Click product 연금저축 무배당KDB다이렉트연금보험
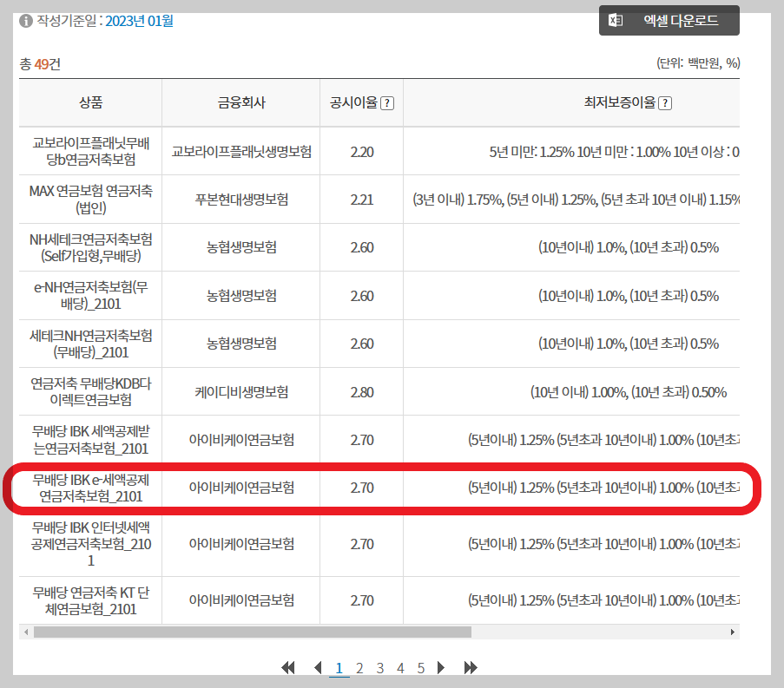The height and width of the screenshot is (688, 784). tap(90, 391)
